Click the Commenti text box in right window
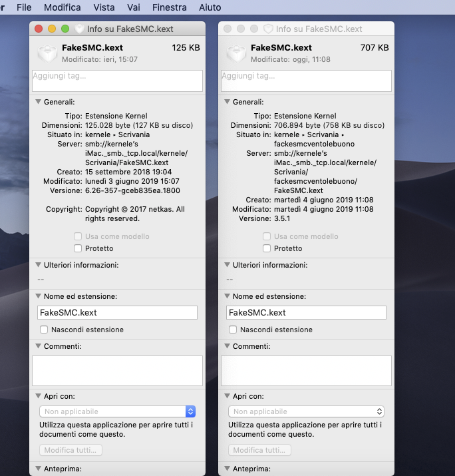Image resolution: width=455 pixels, height=476 pixels. pos(307,371)
